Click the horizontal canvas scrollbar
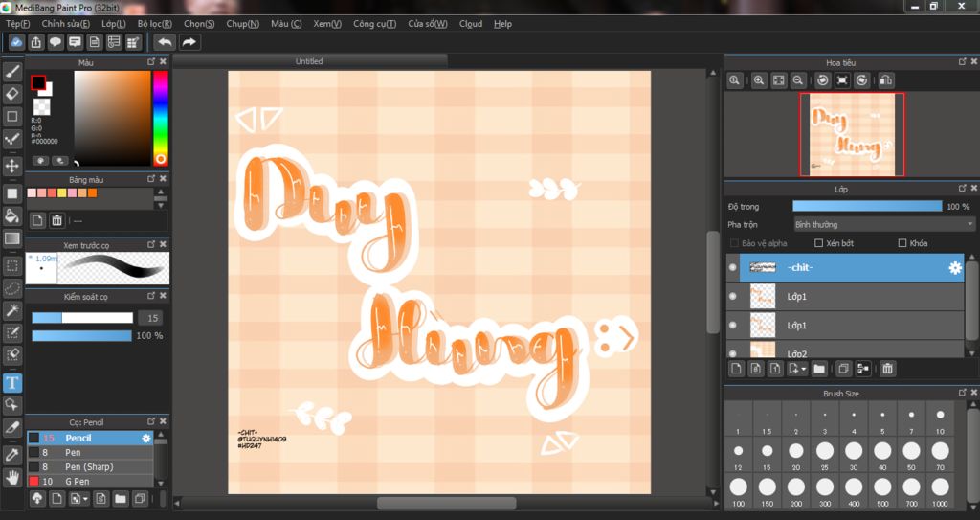 click(x=447, y=503)
